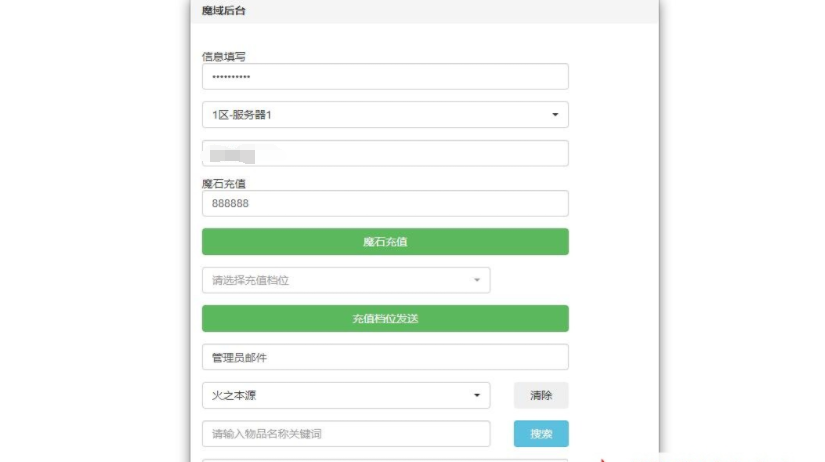Click the 魔石充值 label above the amount field
The image size is (825, 462).
(x=224, y=183)
